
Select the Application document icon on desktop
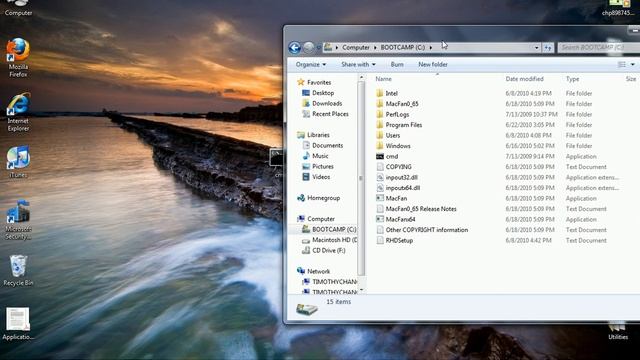(x=18, y=324)
